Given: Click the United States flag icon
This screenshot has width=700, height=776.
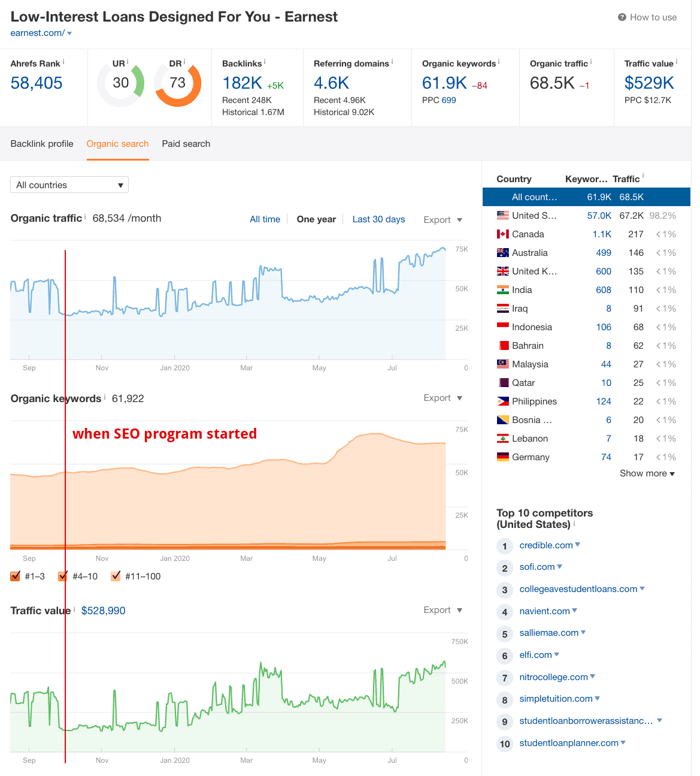Looking at the screenshot, I should [x=503, y=216].
